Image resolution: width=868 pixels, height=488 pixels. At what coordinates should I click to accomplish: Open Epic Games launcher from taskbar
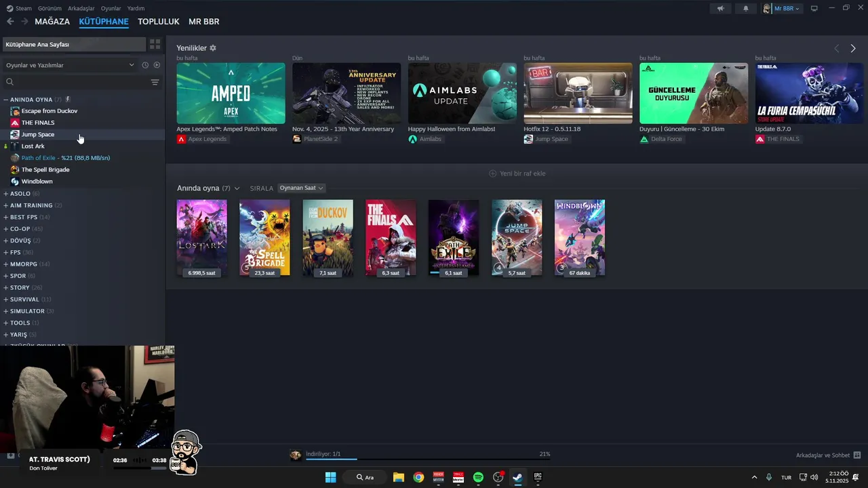click(x=538, y=477)
